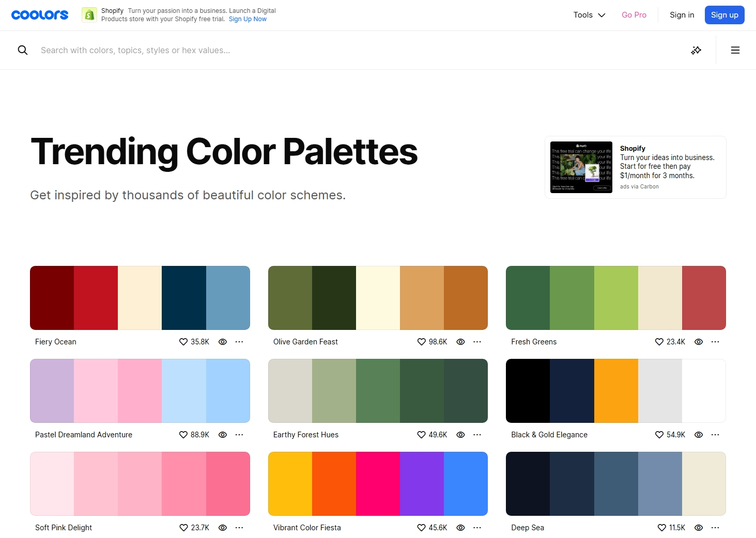Click the search magnifier icon

(23, 50)
